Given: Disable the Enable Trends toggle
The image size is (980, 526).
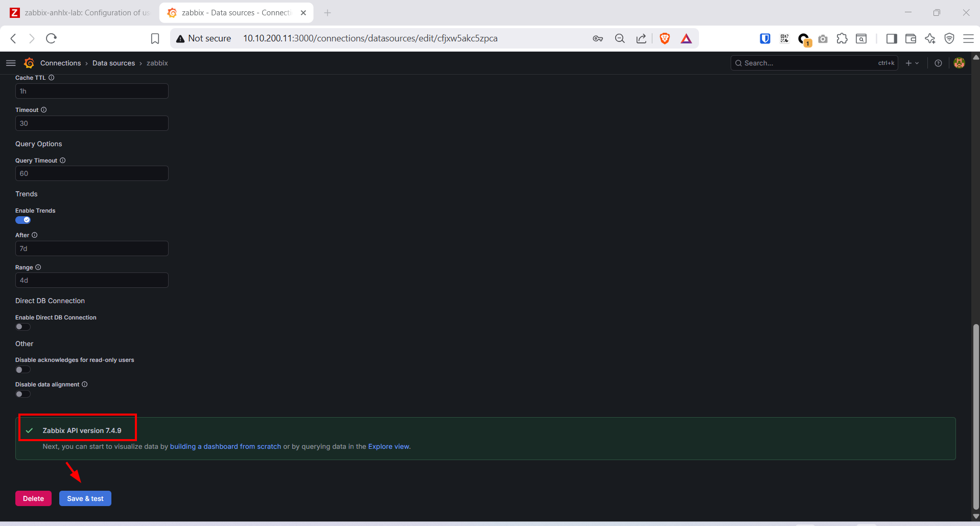Looking at the screenshot, I should [x=23, y=220].
